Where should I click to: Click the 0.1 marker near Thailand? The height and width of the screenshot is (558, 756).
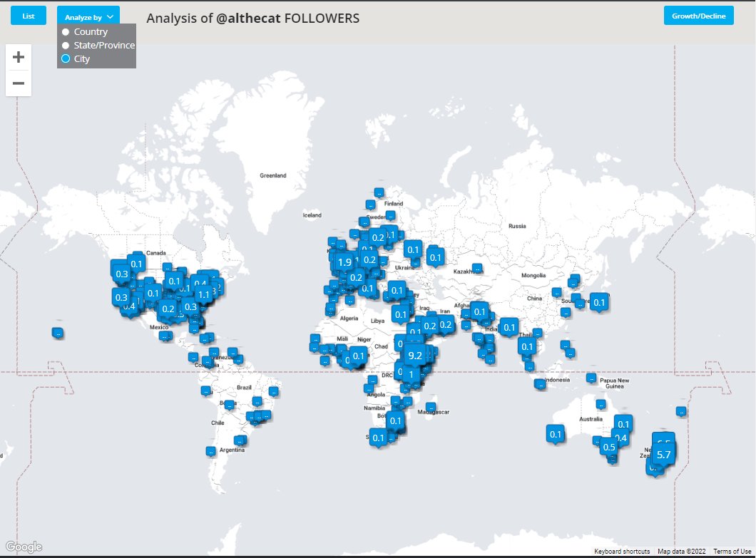click(x=527, y=348)
